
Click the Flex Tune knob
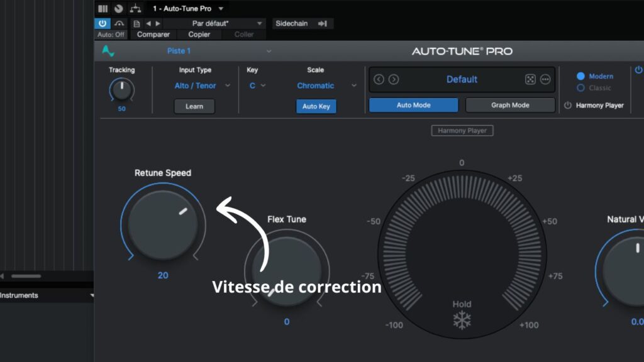[x=287, y=271]
